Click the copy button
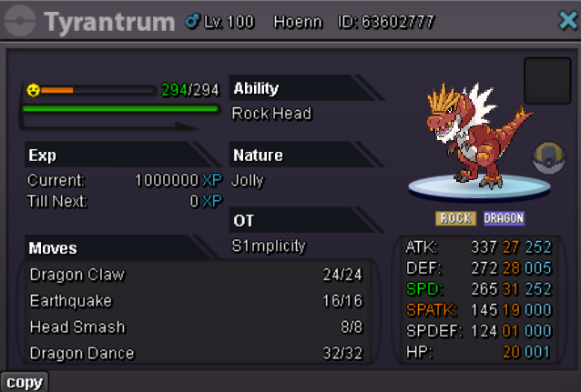The image size is (581, 392). tap(25, 382)
